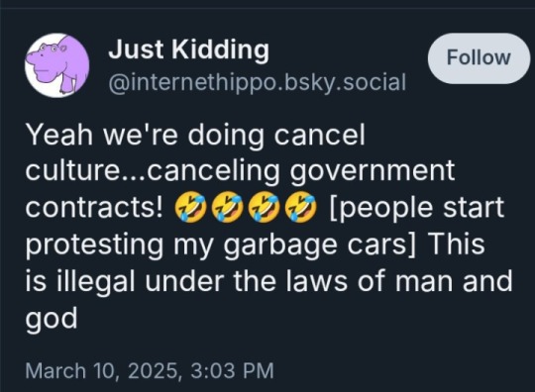Click the phrase "garbage cars]" in the post
Viewport: 535px width, 392px height.
tap(320, 245)
